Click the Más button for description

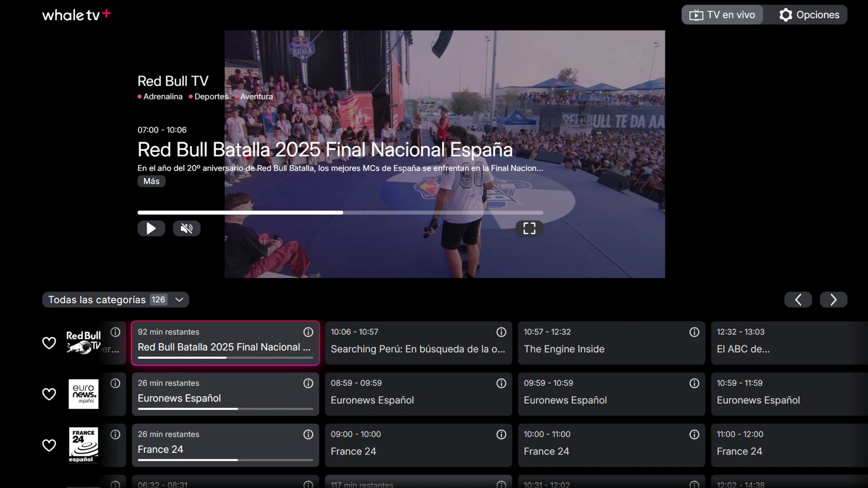[151, 181]
